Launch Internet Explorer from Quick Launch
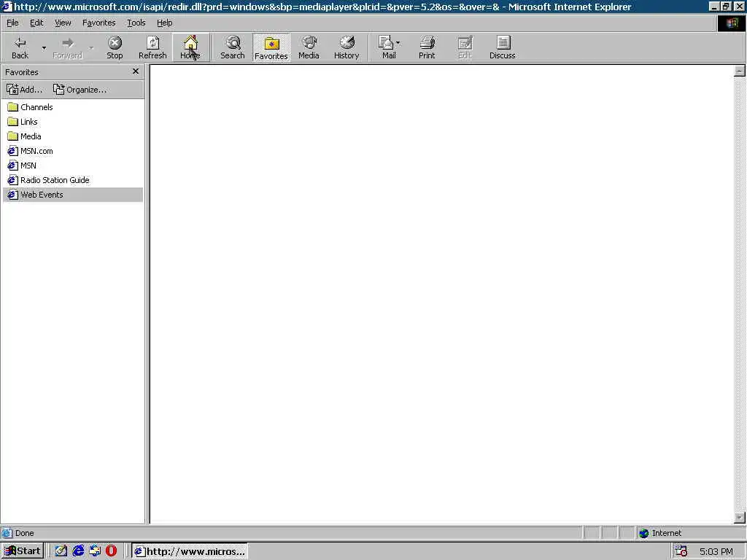The image size is (747, 560). point(78,551)
